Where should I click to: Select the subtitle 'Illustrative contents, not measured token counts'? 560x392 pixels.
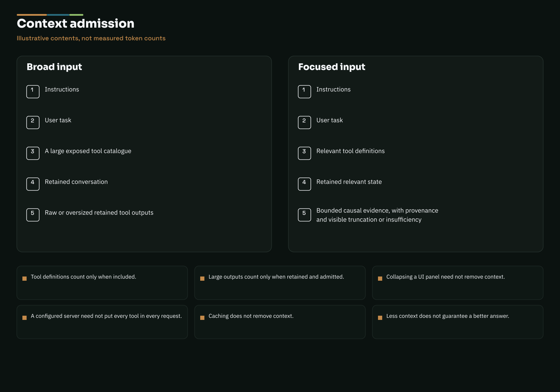pyautogui.click(x=91, y=38)
